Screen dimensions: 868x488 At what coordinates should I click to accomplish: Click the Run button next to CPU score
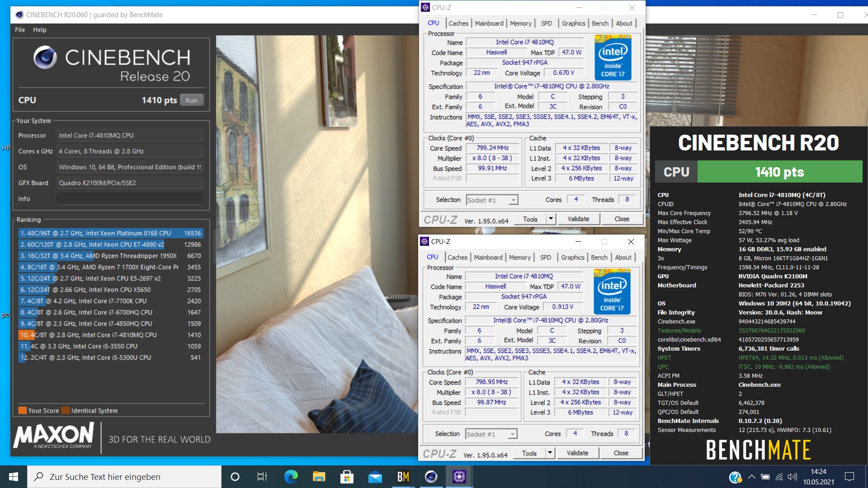pyautogui.click(x=191, y=100)
